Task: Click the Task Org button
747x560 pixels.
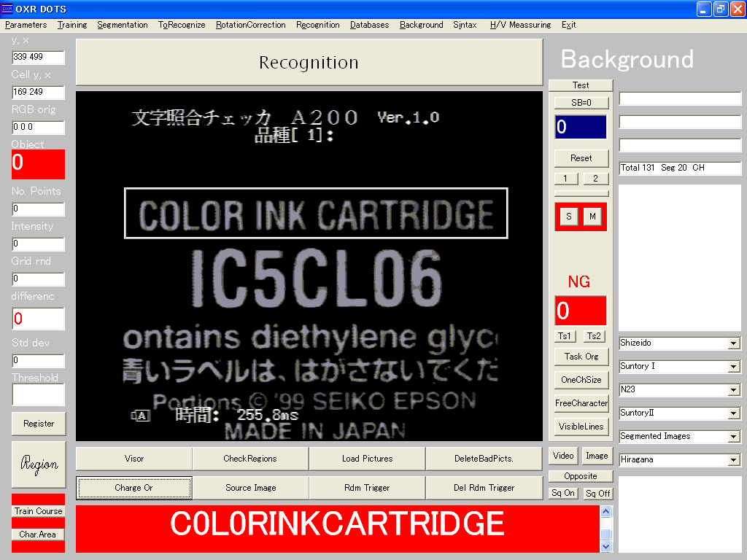Action: click(581, 357)
